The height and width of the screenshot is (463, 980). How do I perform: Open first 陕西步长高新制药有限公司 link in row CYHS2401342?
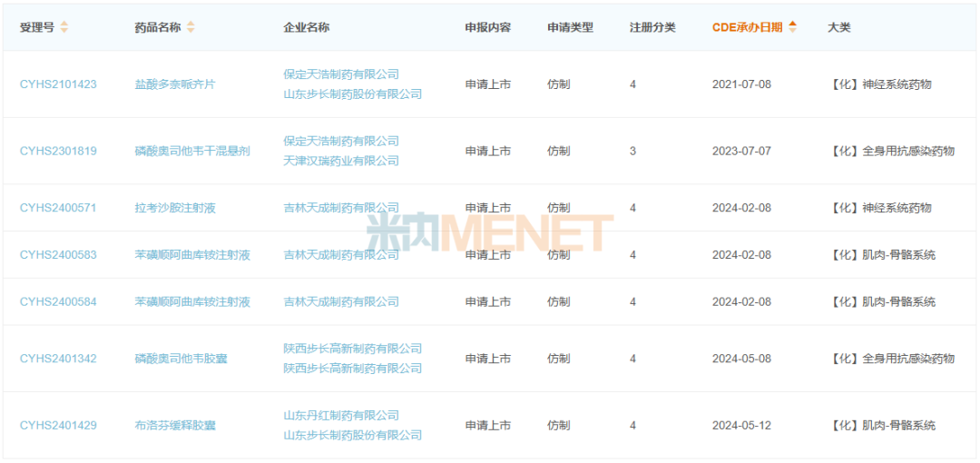click(352, 349)
